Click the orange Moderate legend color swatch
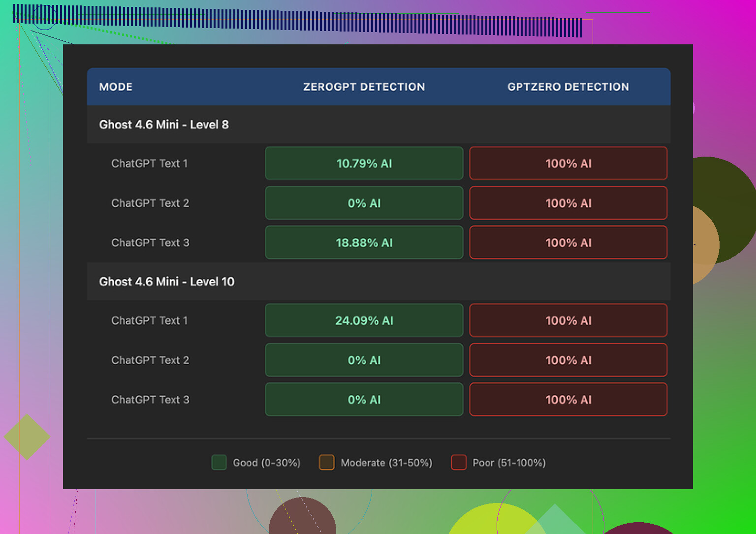Image resolution: width=756 pixels, height=534 pixels. [327, 463]
